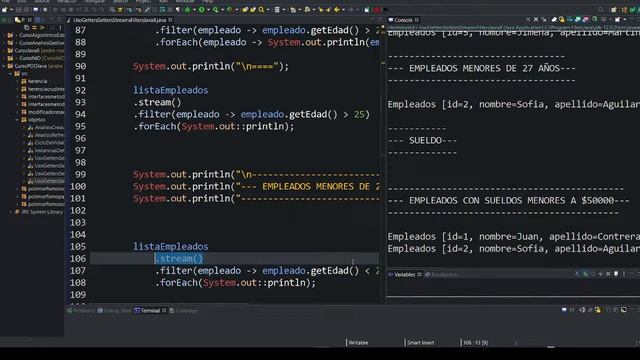
Task: Click the Clear Console eraser icon
Action: 554,20
